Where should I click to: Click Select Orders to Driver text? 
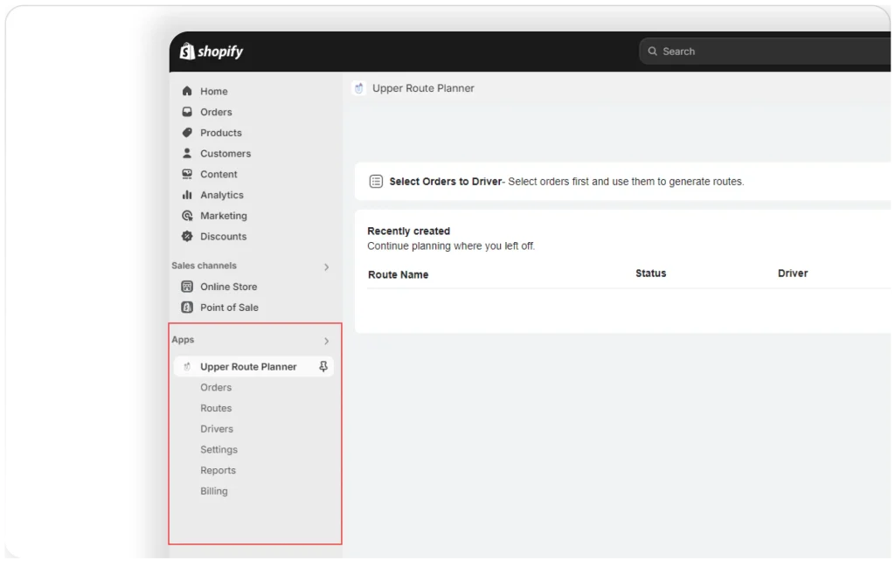click(445, 182)
